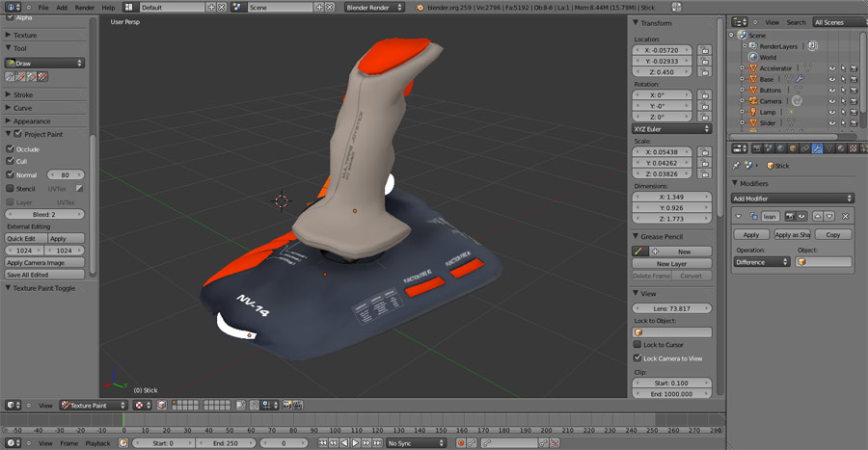The width and height of the screenshot is (868, 450).
Task: Move the modifier up with arrow icon
Action: tap(818, 216)
